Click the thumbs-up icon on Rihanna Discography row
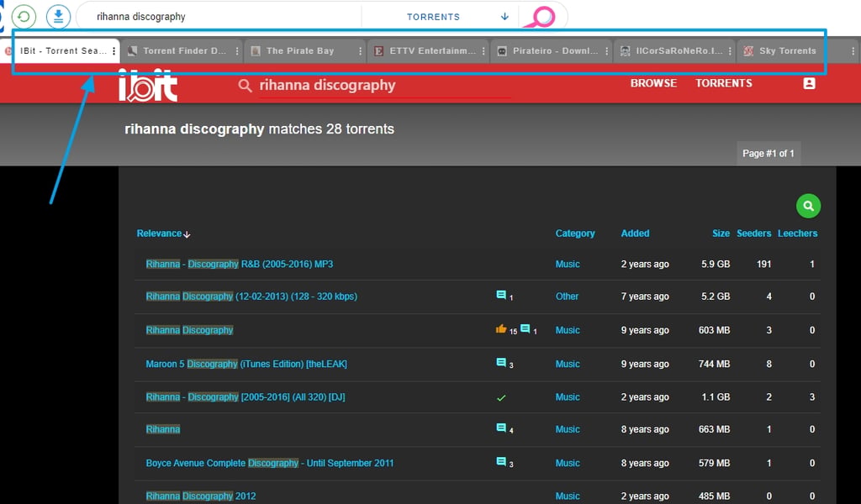 pyautogui.click(x=501, y=329)
